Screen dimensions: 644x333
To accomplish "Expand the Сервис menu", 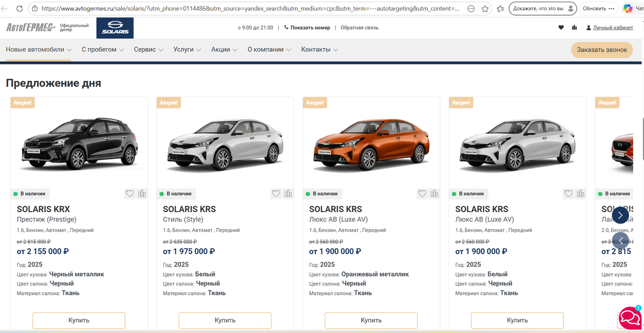I will tap(149, 49).
